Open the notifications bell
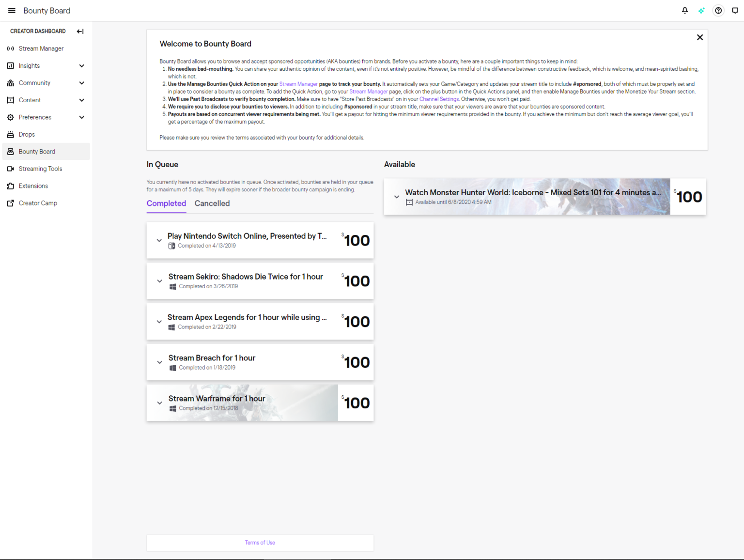 point(684,10)
